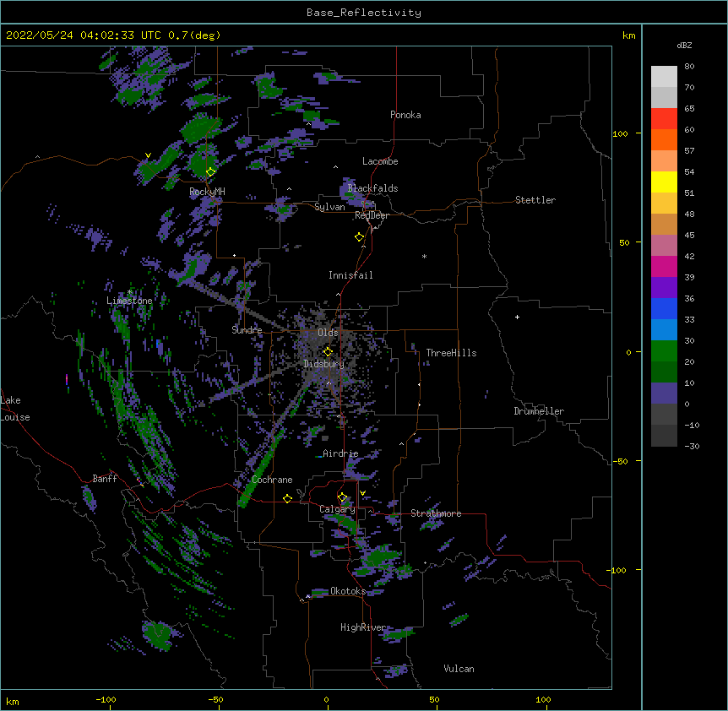Click the -100 tick on bottom axis
This screenshot has width=728, height=711.
[106, 699]
